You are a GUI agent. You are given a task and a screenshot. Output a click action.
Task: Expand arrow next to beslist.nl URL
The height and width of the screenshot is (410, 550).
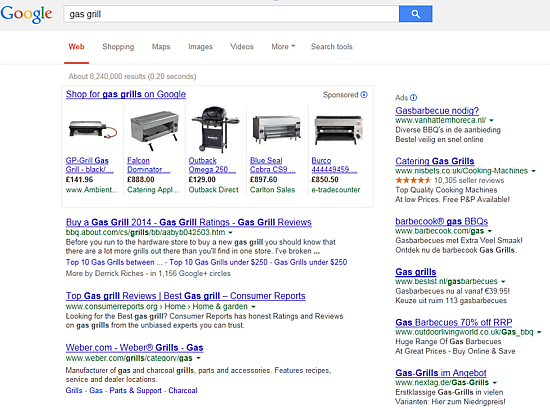tap(503, 282)
